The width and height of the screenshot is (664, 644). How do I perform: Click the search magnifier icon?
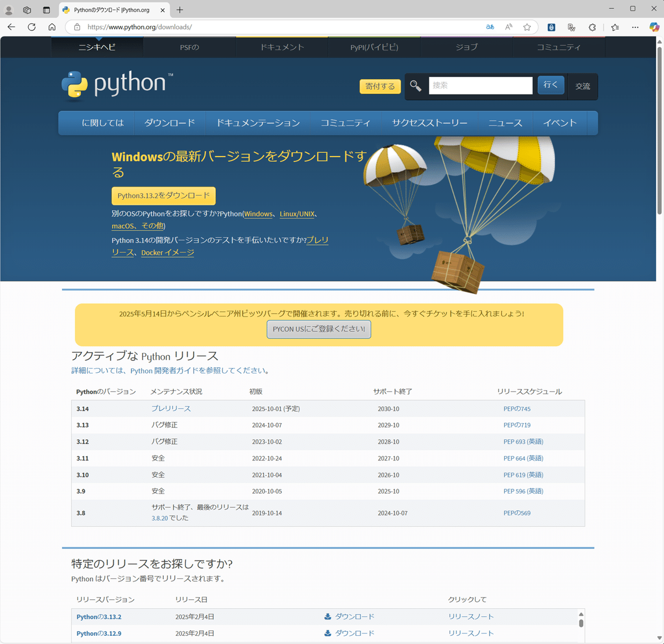(416, 86)
